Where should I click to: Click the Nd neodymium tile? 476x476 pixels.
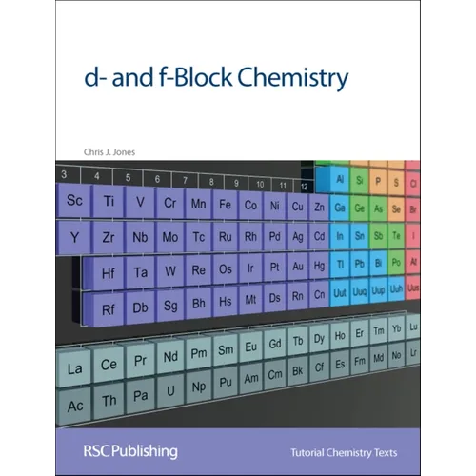pyautogui.click(x=170, y=357)
